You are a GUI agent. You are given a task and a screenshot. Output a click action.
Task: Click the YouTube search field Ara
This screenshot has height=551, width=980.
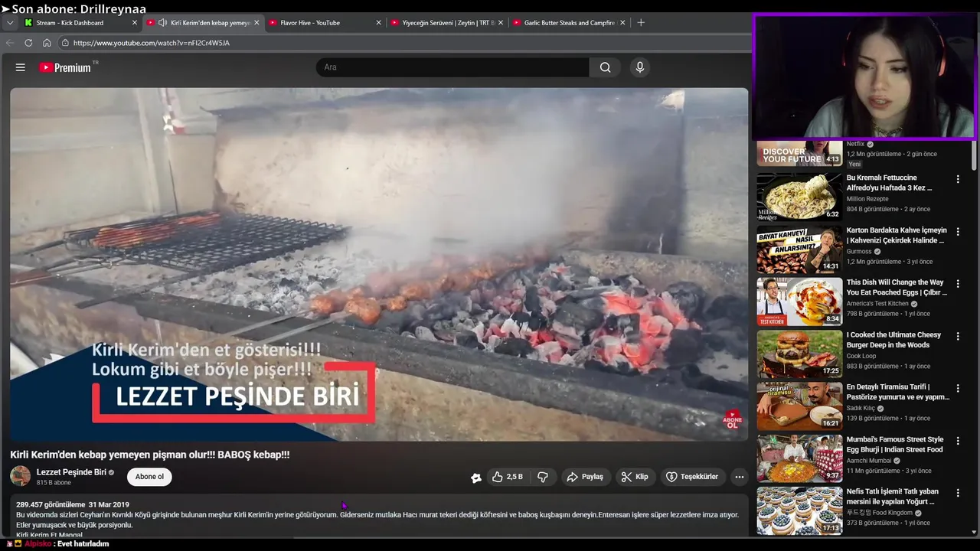[x=452, y=67]
